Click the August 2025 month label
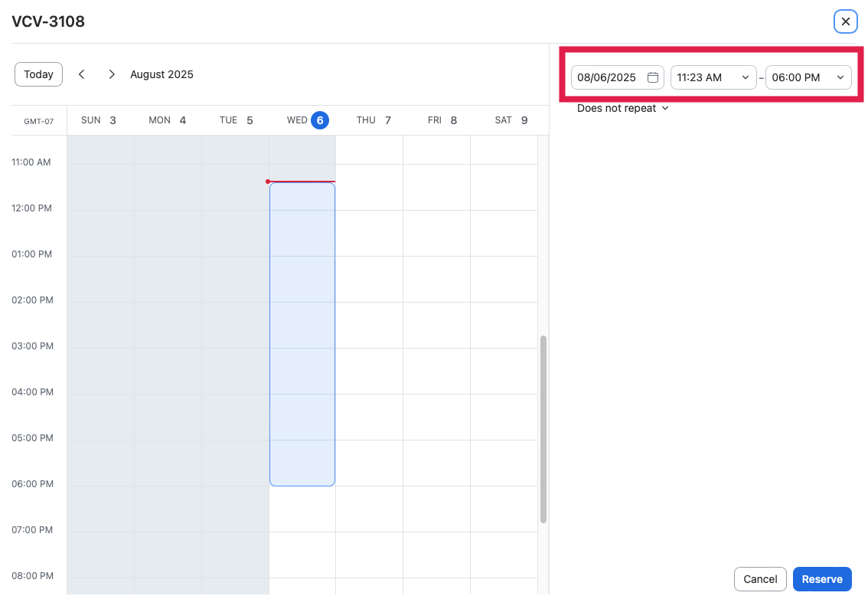The height and width of the screenshot is (609, 868). click(x=162, y=74)
